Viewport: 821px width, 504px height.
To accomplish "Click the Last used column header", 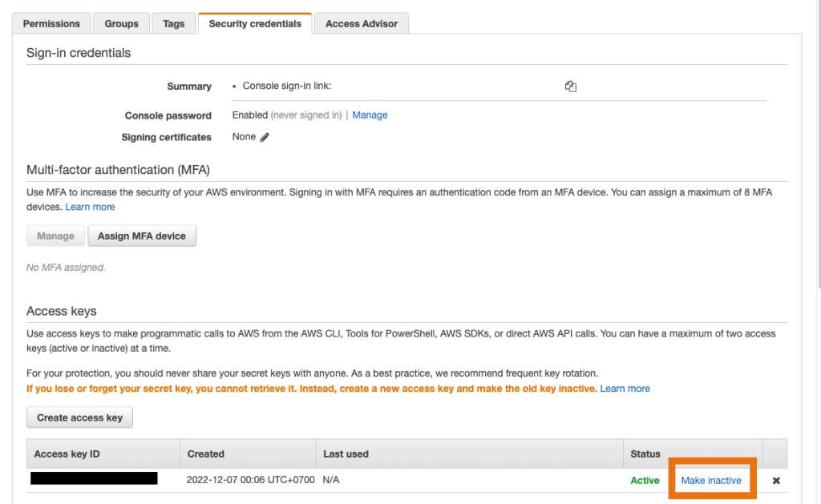I will click(x=346, y=454).
